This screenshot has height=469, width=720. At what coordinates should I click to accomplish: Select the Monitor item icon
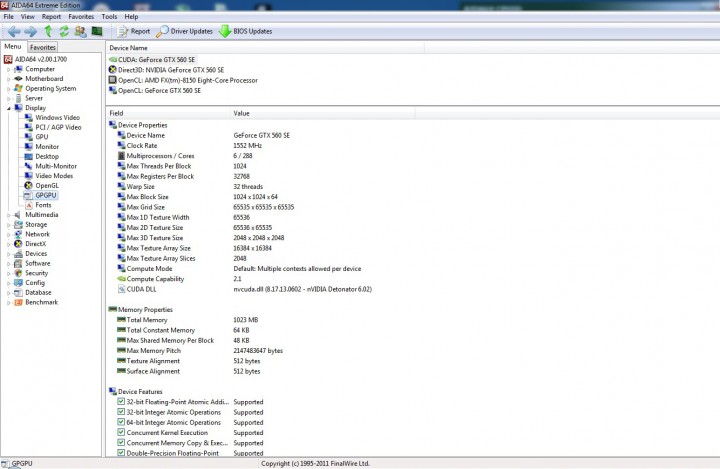coord(28,147)
